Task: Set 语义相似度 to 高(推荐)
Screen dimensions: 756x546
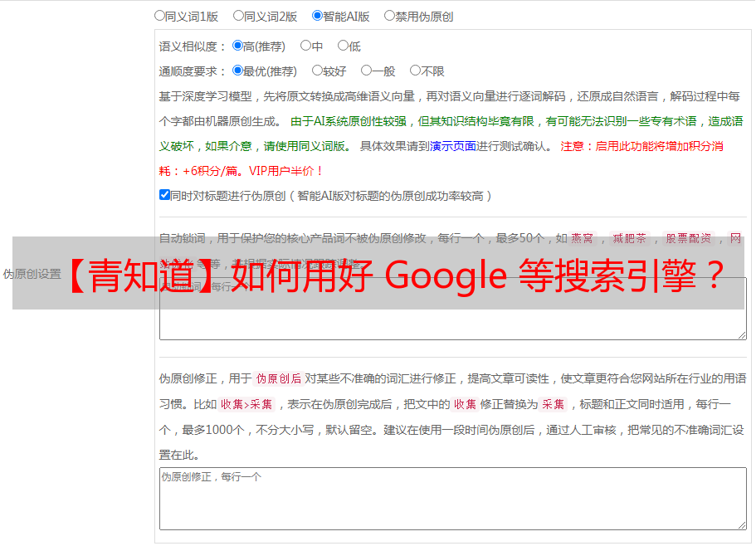Action: (x=237, y=46)
